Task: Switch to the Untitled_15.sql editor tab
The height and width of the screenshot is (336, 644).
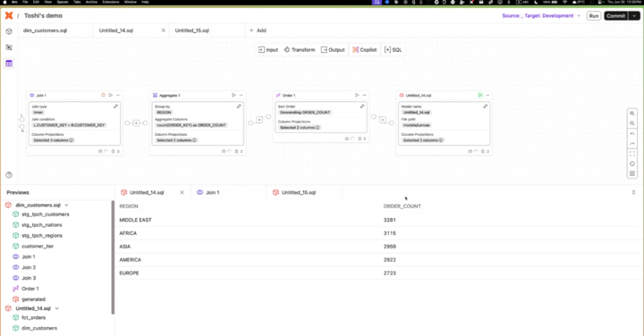Action: coord(191,30)
